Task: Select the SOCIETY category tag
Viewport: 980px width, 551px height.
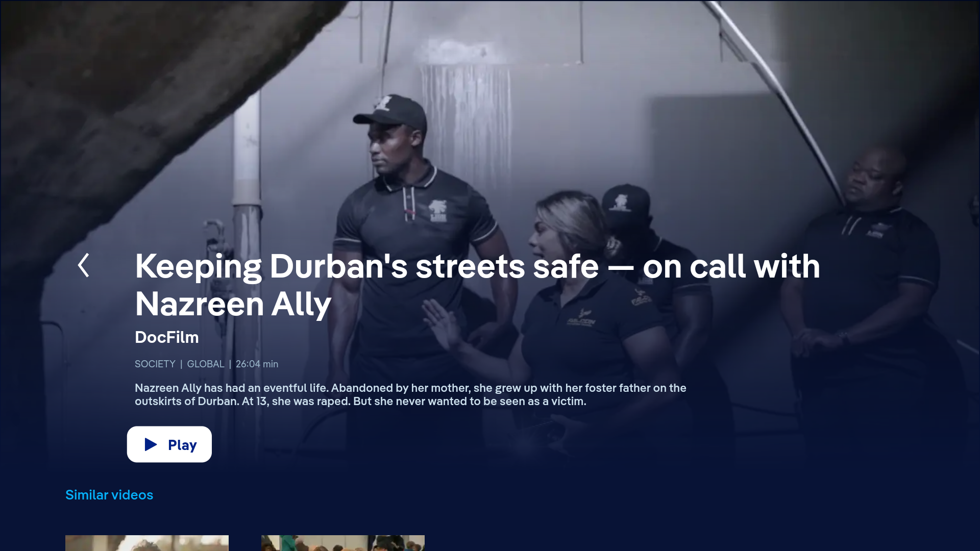Action: click(155, 364)
